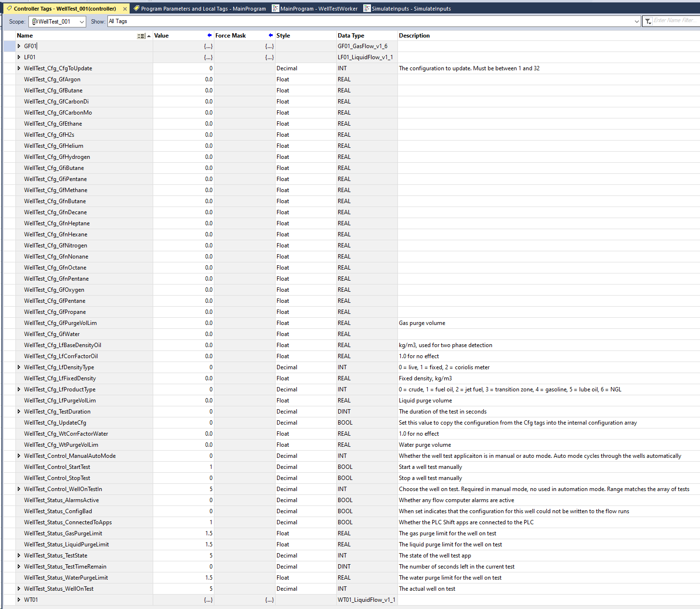The image size is (700, 609).
Task: Click the Value column blue arrow icon
Action: coord(209,36)
